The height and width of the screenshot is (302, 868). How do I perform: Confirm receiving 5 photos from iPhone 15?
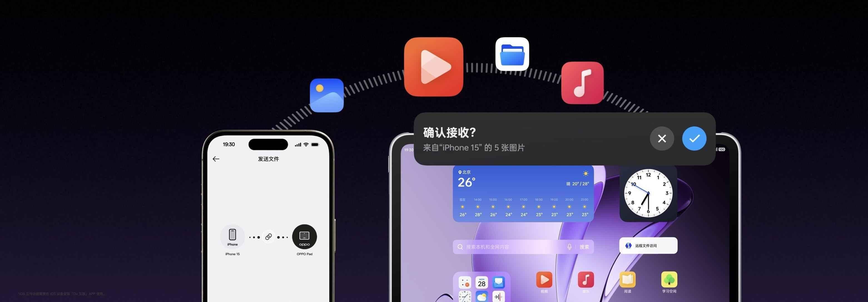(694, 138)
